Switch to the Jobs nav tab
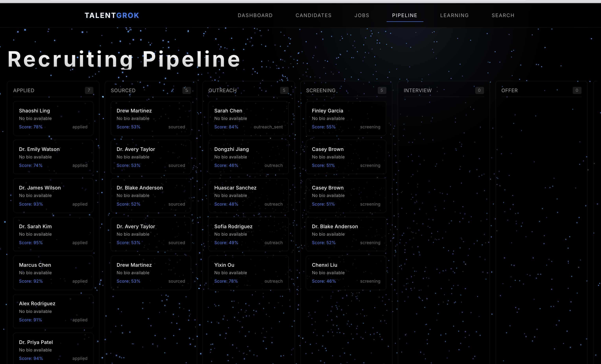The image size is (601, 364). pyautogui.click(x=362, y=15)
